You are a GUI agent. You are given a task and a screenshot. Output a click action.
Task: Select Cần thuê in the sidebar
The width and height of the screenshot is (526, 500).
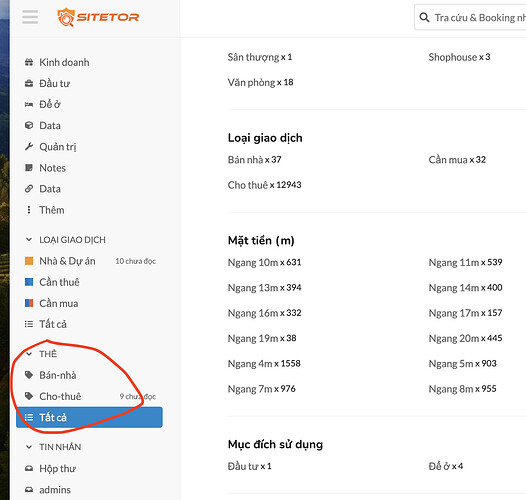(x=59, y=282)
